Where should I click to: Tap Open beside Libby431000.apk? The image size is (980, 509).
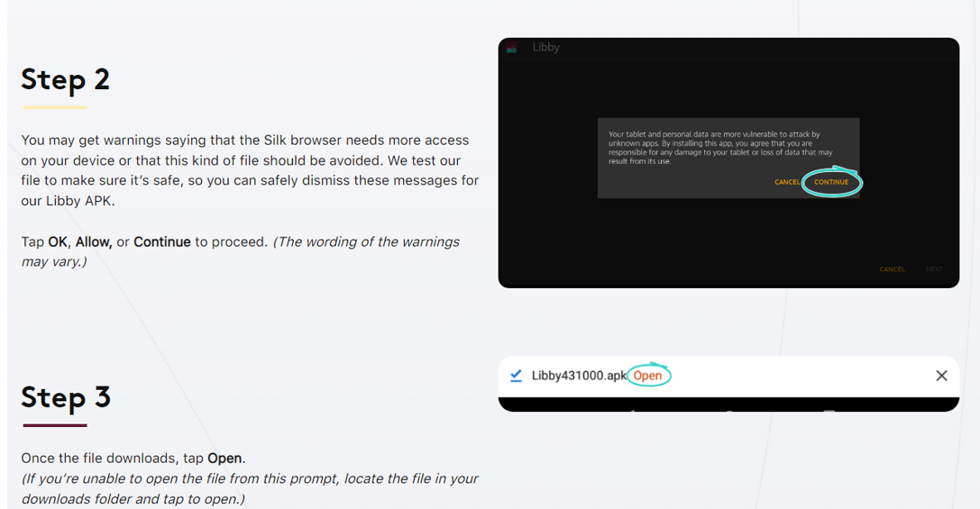click(x=647, y=376)
